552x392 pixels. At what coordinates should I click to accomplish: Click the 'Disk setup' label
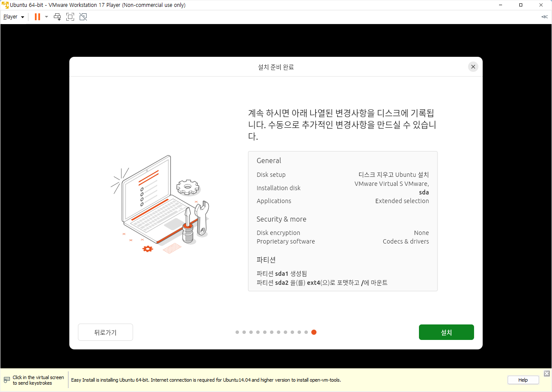(x=271, y=175)
